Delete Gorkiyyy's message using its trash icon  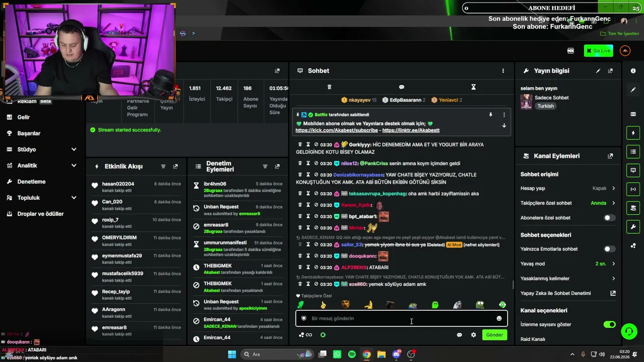tap(300, 145)
